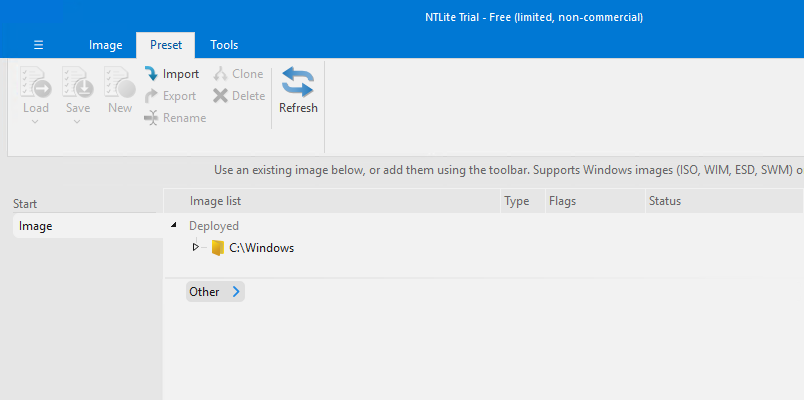804x400 pixels.
Task: Click the Refresh arrows icon
Action: pyautogui.click(x=298, y=82)
